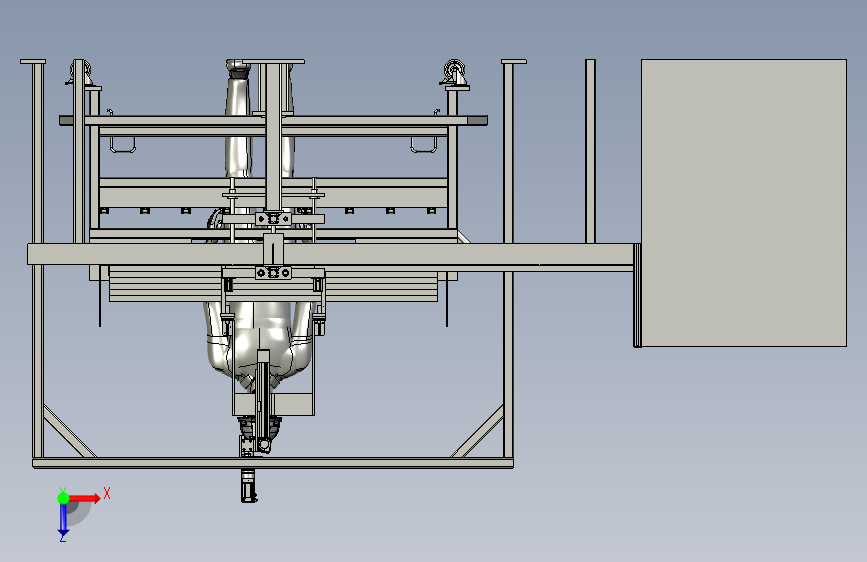Select the right U-shaped hook under top rail

[424, 144]
